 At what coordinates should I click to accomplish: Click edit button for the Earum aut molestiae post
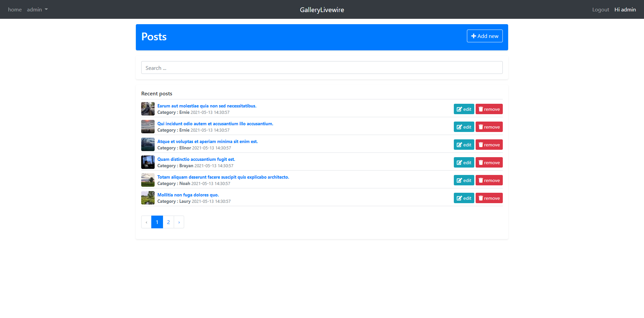[x=464, y=109]
